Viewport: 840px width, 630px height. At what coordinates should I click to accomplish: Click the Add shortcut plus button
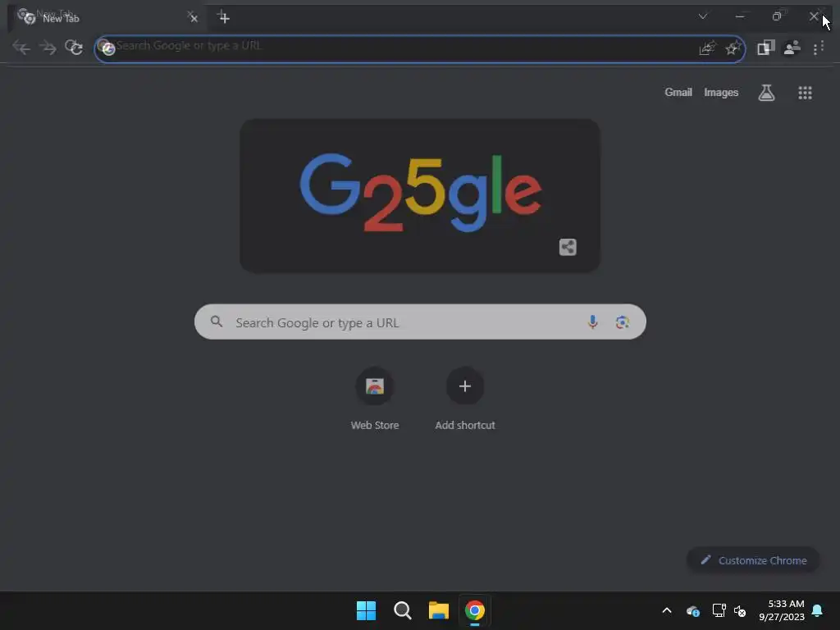point(465,386)
